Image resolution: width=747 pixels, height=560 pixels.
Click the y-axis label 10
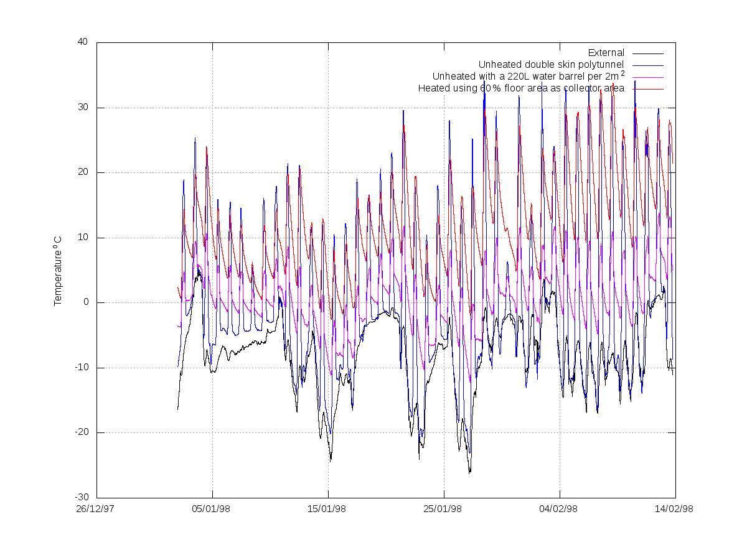tap(82, 238)
